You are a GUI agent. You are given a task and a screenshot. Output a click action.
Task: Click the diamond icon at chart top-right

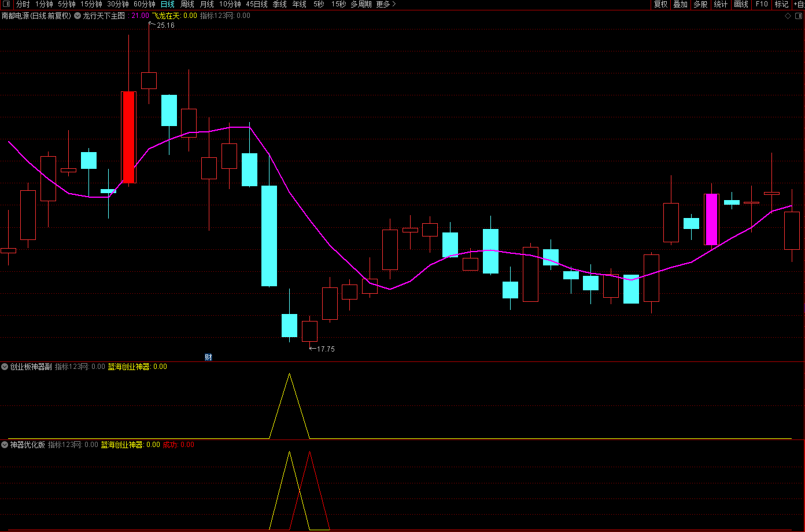[x=788, y=16]
